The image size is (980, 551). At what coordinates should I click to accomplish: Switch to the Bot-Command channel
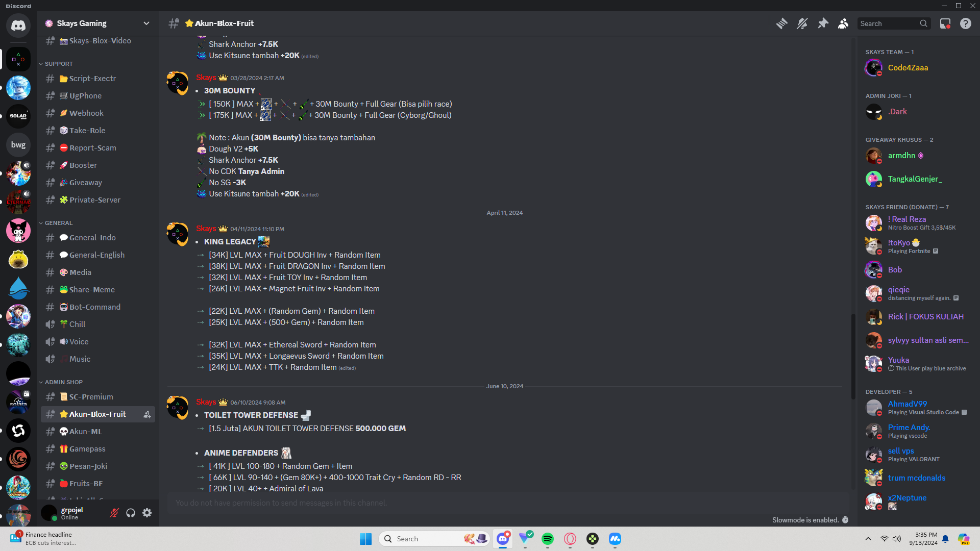[x=98, y=307]
